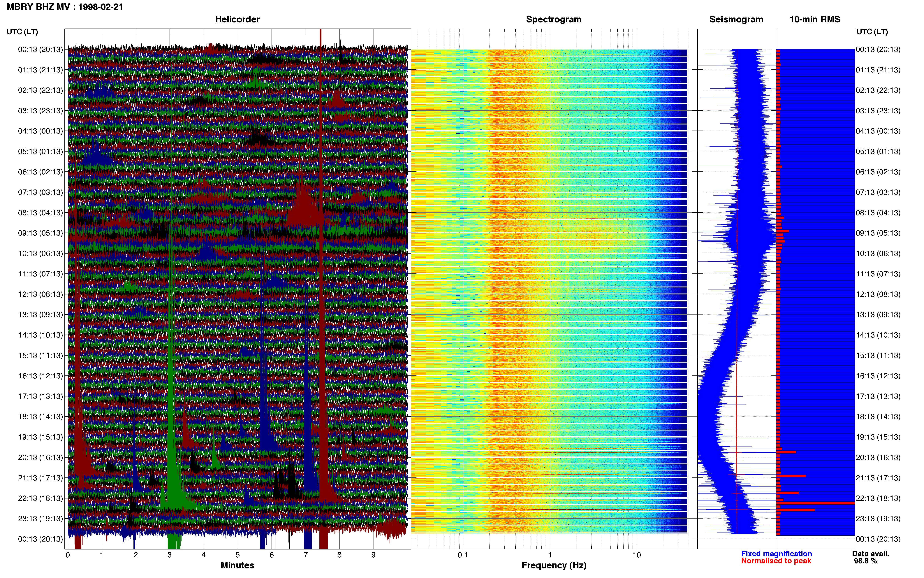Click the left 23:13 (19:13) time label

point(41,519)
